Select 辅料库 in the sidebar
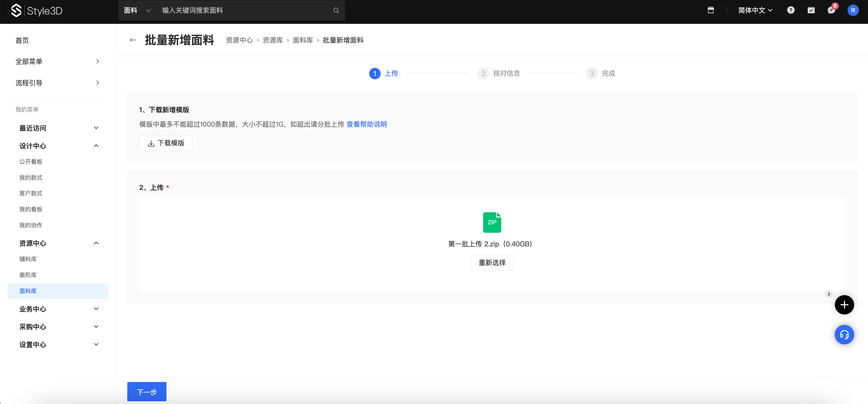Viewport: 868px width, 404px height. [x=28, y=259]
